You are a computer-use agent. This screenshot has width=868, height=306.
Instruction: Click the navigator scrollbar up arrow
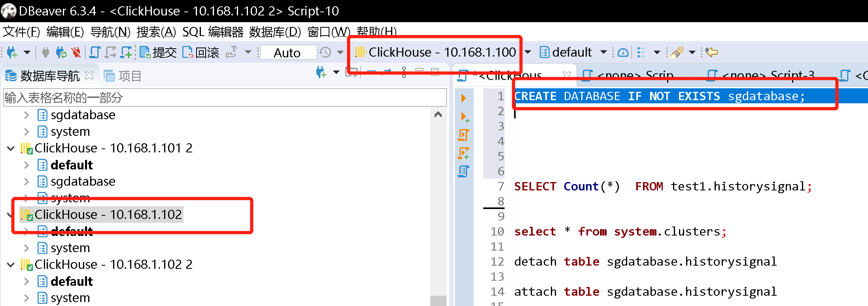pyautogui.click(x=438, y=114)
